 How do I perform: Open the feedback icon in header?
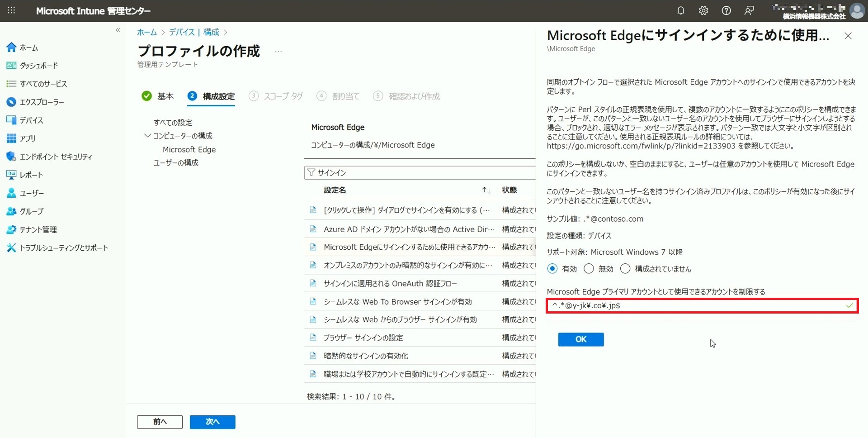[x=749, y=10]
